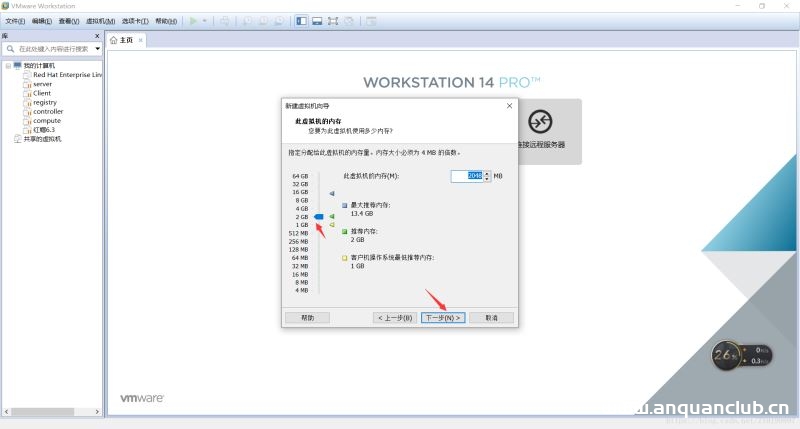Image resolution: width=800 pixels, height=429 pixels.
Task: Select the 红帽6.3 VM in library
Action: point(44,130)
